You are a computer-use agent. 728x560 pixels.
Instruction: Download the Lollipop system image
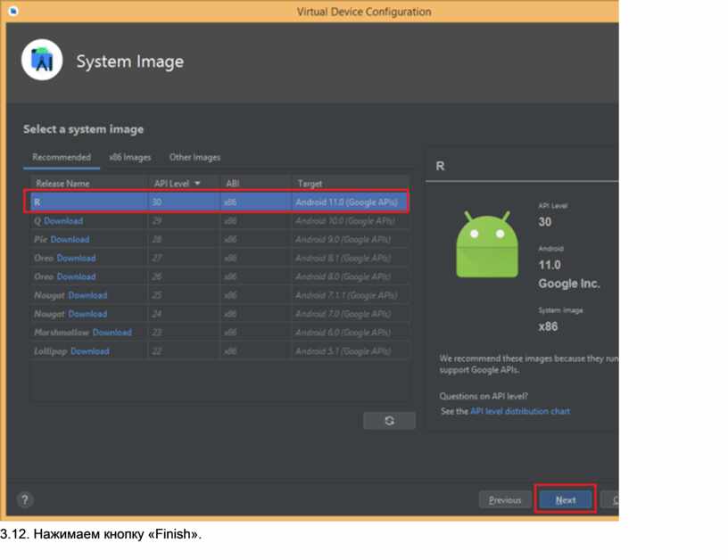90,351
